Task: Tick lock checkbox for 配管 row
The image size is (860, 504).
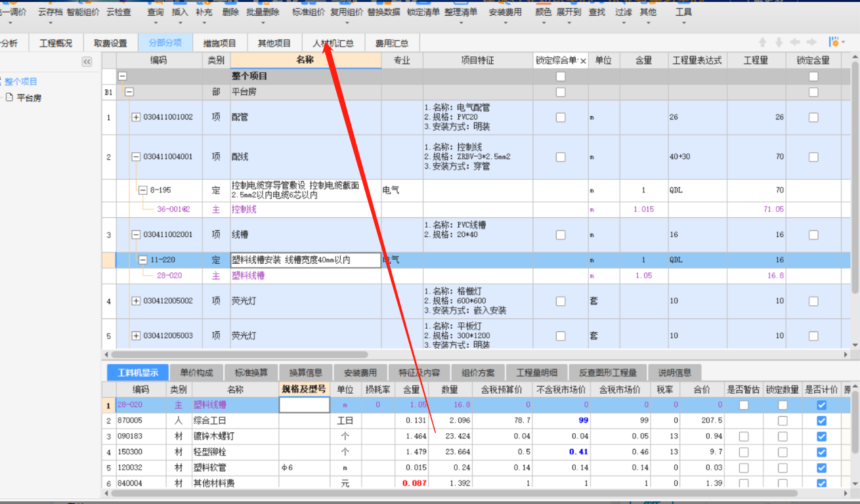Action: pos(560,117)
